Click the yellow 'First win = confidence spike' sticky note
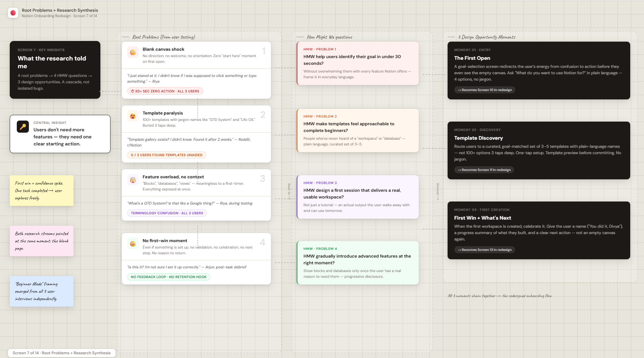Screen dimensions: 644x358 [x=42, y=190]
